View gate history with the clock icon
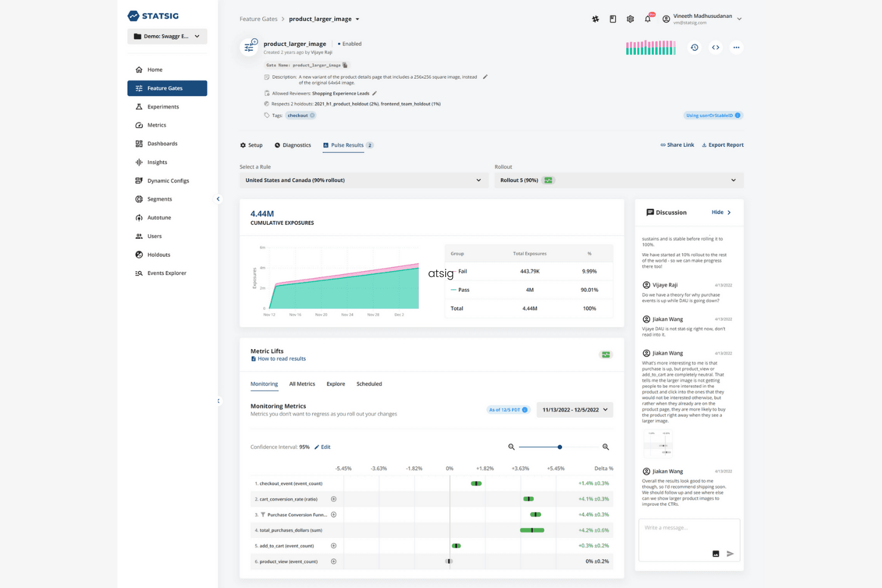 coord(694,48)
